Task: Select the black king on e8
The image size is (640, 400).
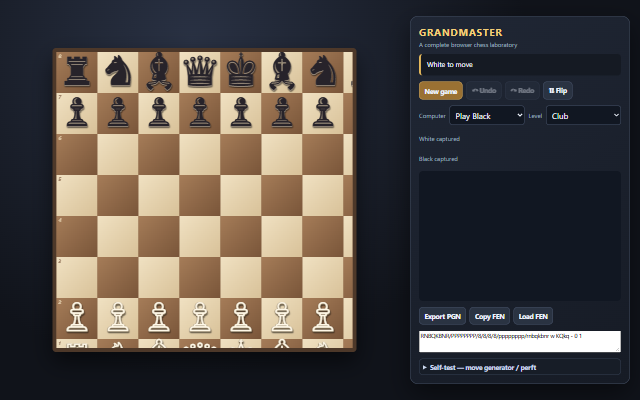Action: click(x=241, y=72)
